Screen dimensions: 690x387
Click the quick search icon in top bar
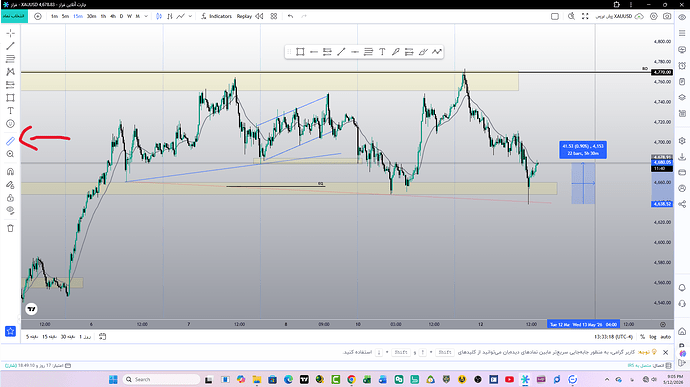[571, 16]
